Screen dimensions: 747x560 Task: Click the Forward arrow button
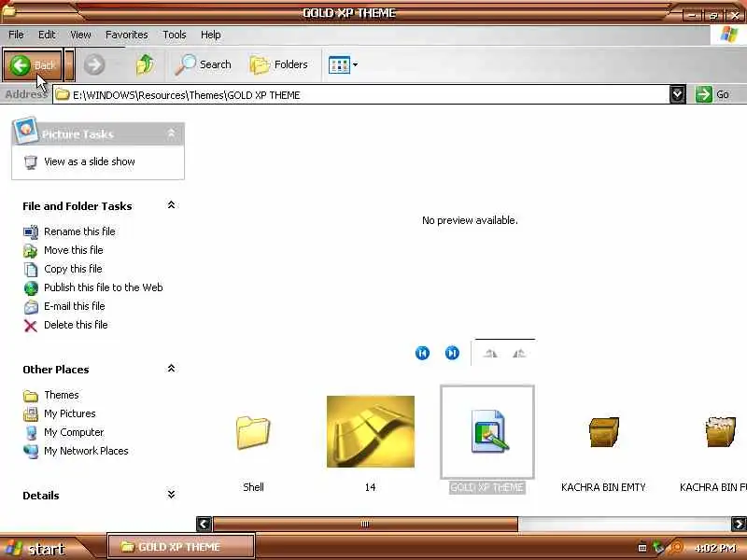point(94,64)
